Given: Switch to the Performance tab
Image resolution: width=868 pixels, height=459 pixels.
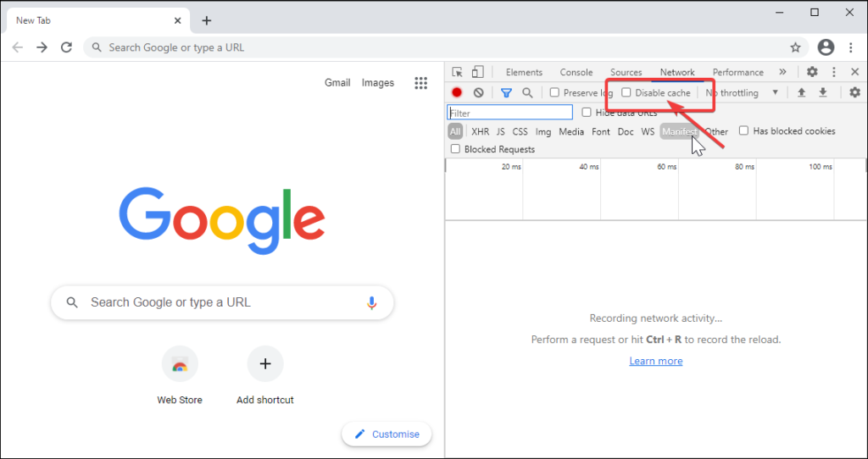Looking at the screenshot, I should click(x=738, y=73).
